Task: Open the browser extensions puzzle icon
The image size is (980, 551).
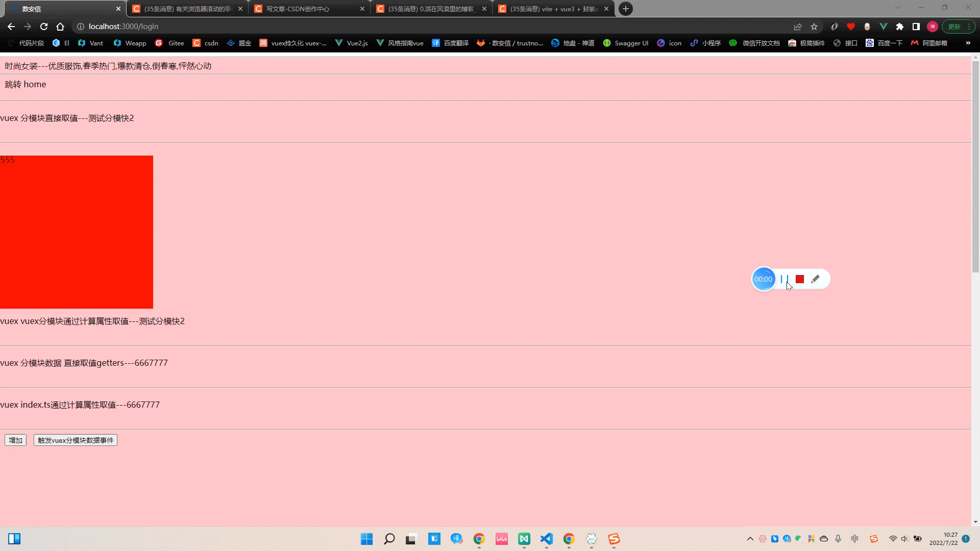Action: pos(900,27)
